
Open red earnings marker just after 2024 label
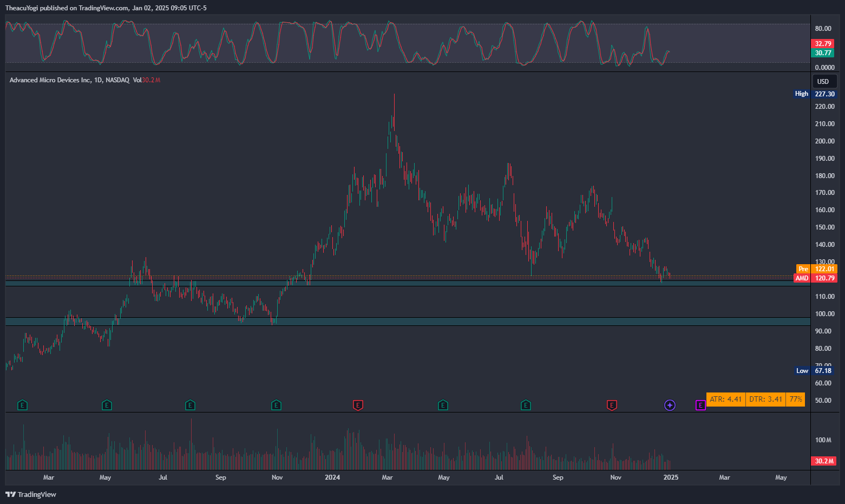[358, 405]
